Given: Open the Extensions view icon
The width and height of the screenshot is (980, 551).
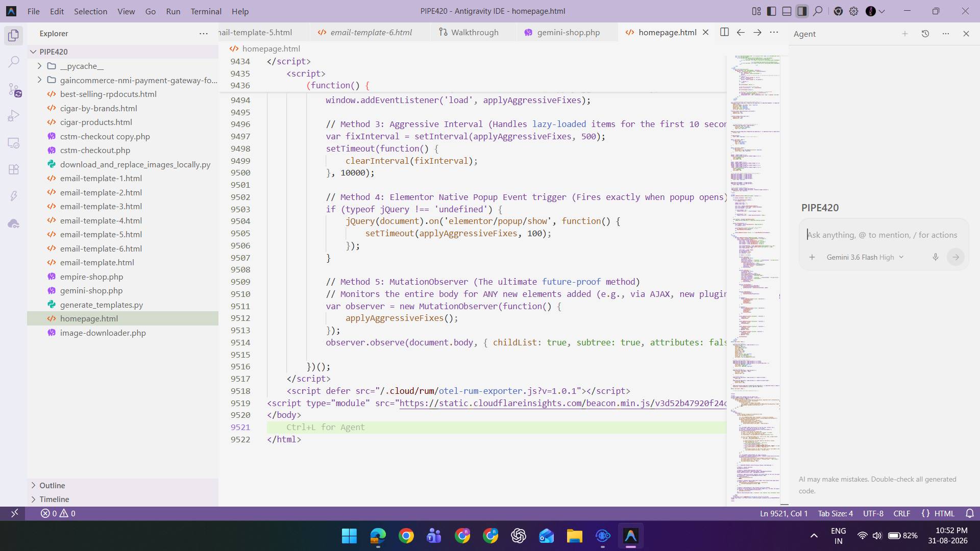Looking at the screenshot, I should point(14,169).
